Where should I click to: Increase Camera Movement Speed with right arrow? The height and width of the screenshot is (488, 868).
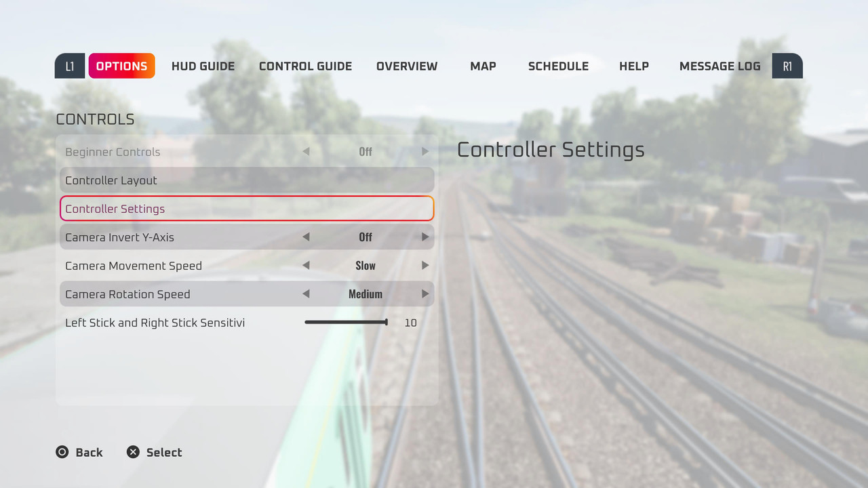(425, 266)
